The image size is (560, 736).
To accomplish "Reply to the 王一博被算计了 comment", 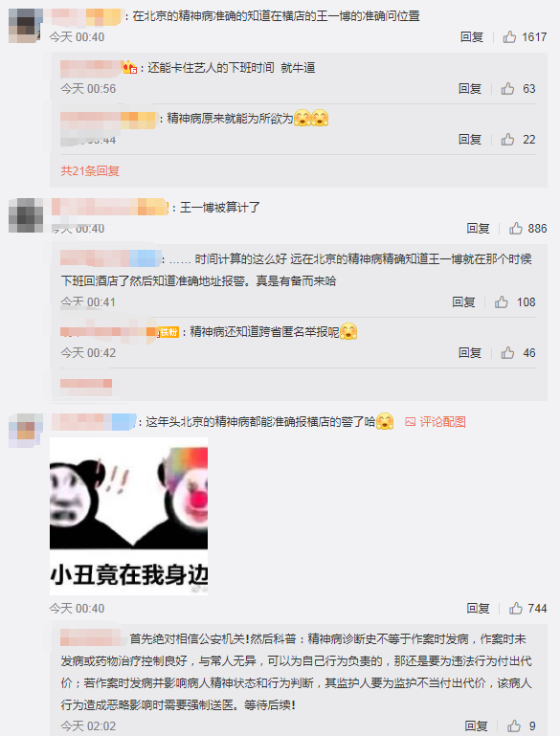I will pos(478,229).
